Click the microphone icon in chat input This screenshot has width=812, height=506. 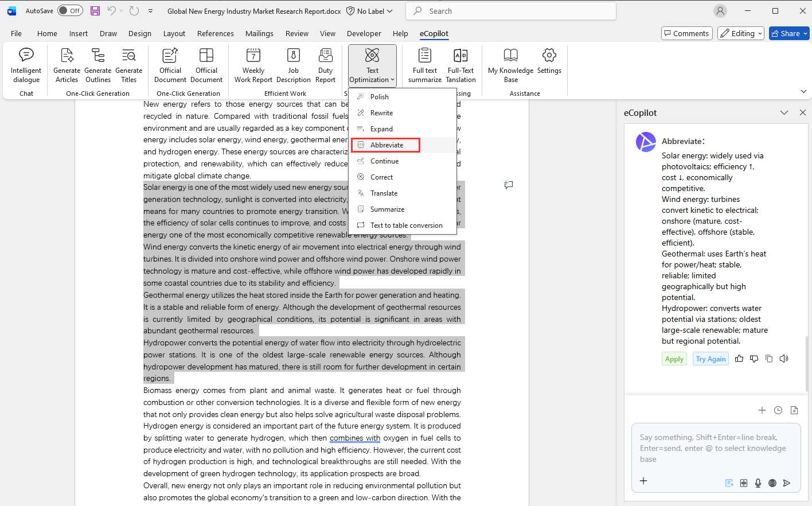tap(758, 483)
